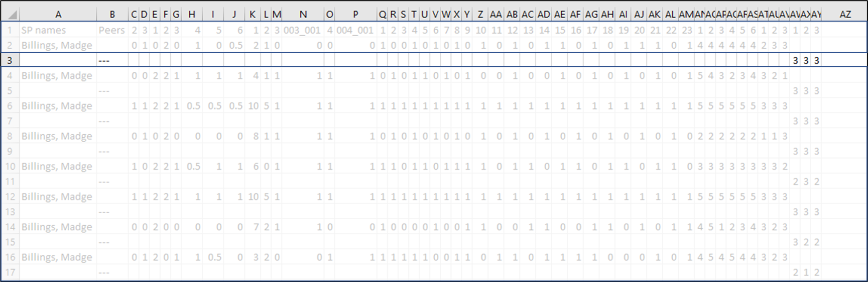The width and height of the screenshot is (868, 282).
Task: Select row 10 header
Action: (10, 166)
